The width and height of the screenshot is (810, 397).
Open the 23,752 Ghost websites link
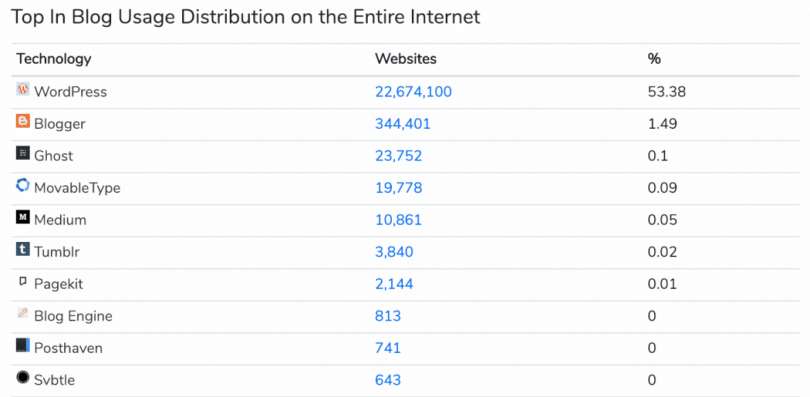tap(398, 156)
